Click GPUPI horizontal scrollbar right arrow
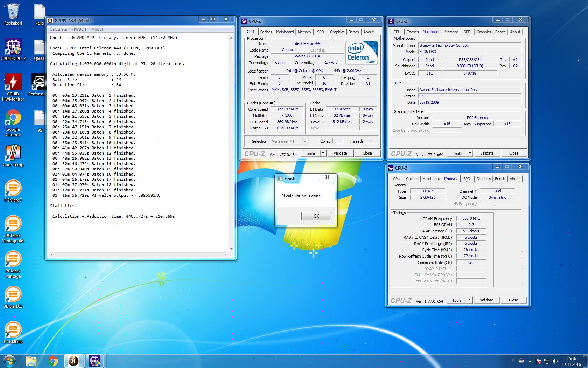The height and width of the screenshot is (368, 588). 226,255
